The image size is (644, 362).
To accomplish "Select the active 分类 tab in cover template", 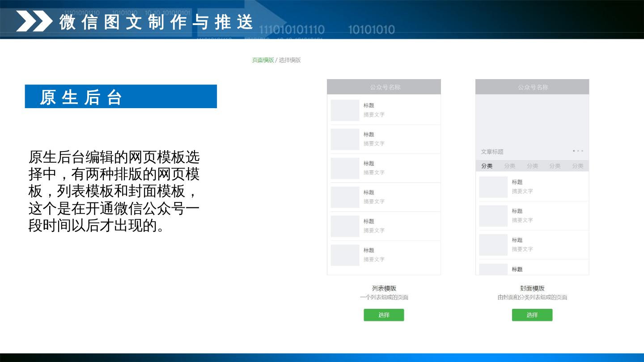I will [x=487, y=166].
